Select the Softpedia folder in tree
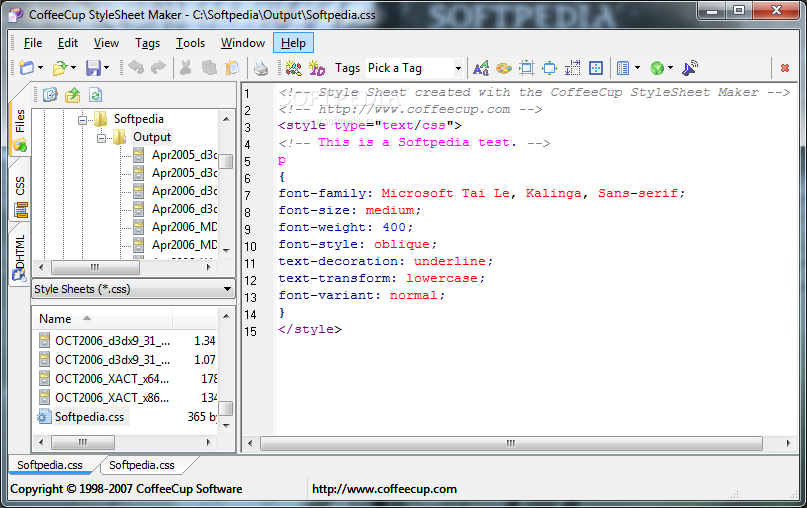 138,119
